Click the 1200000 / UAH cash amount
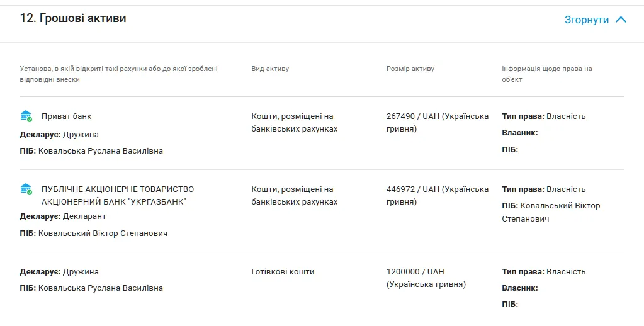 tap(426, 278)
